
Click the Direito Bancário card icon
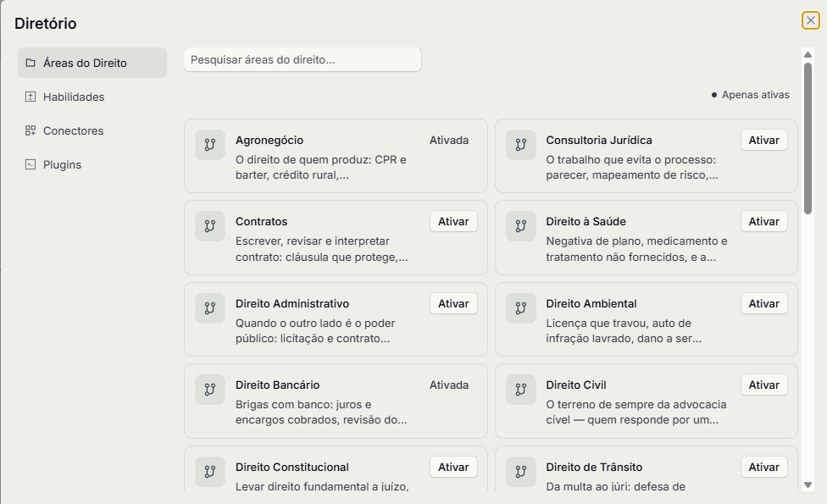(x=210, y=390)
